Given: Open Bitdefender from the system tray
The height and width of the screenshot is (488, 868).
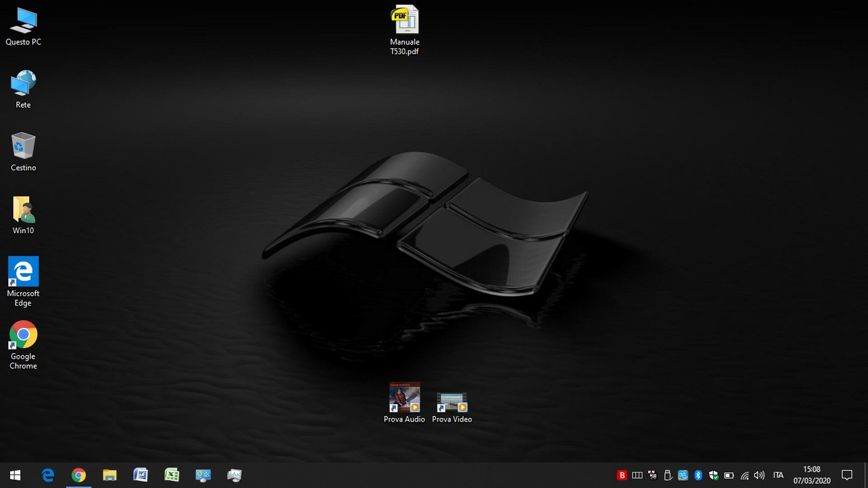Looking at the screenshot, I should point(622,475).
